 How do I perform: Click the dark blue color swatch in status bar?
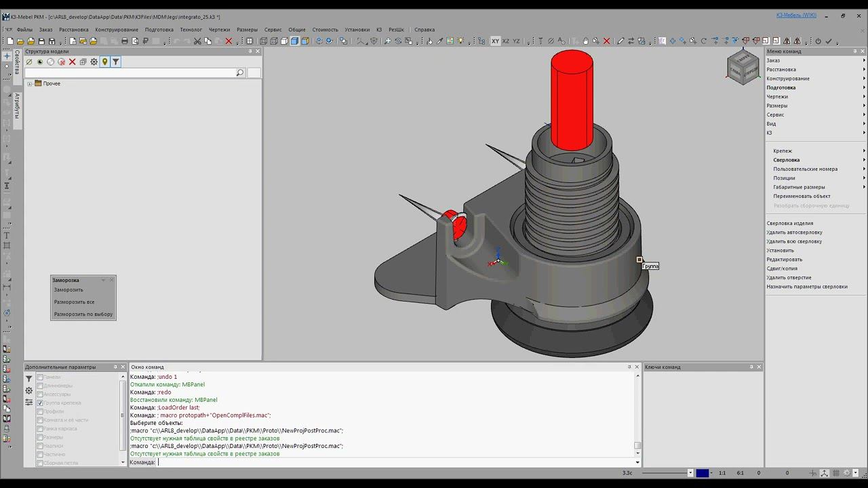703,473
